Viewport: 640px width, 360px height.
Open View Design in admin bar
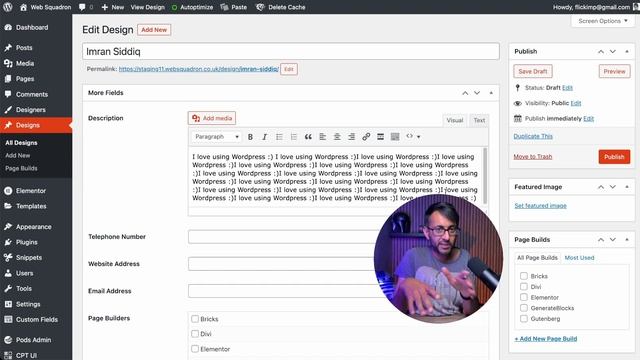pos(148,7)
